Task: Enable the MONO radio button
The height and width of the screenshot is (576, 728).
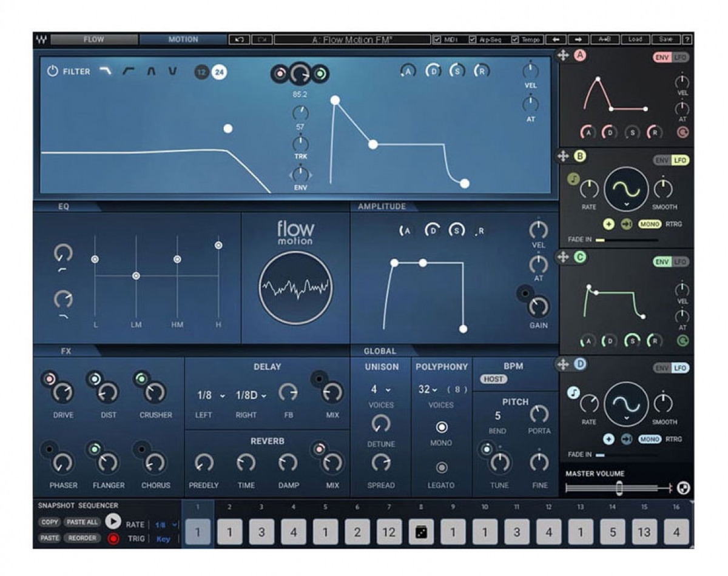Action: pyautogui.click(x=442, y=427)
